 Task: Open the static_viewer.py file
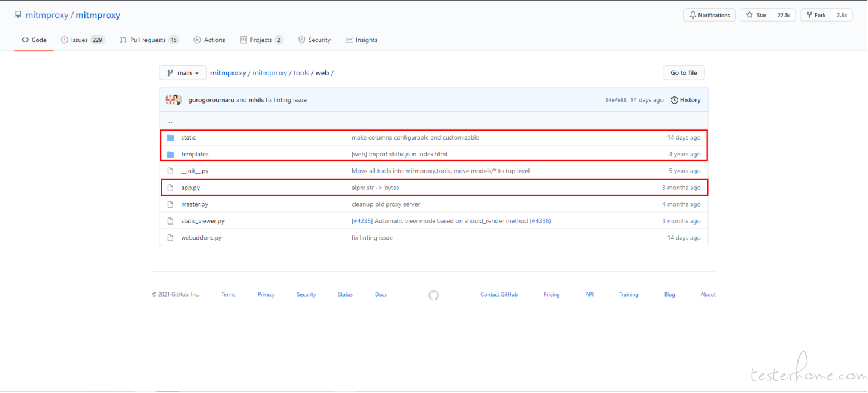203,222
